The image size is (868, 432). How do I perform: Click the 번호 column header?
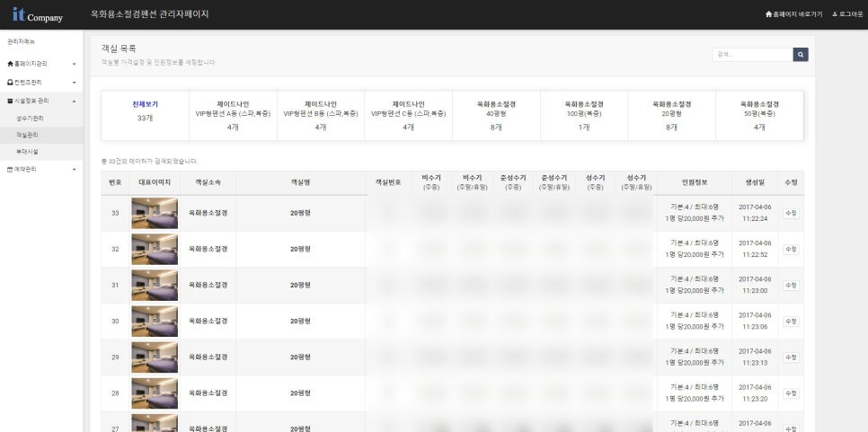click(115, 182)
